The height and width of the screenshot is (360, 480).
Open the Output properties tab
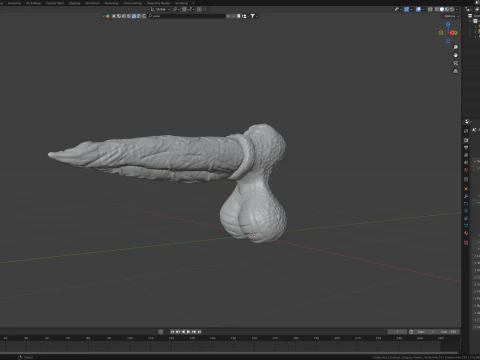(x=466, y=148)
